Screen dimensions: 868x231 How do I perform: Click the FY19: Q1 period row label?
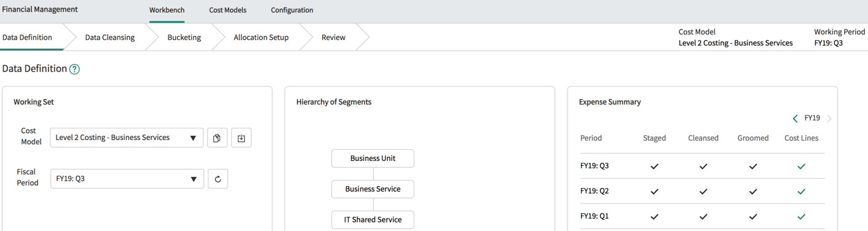[x=594, y=216]
